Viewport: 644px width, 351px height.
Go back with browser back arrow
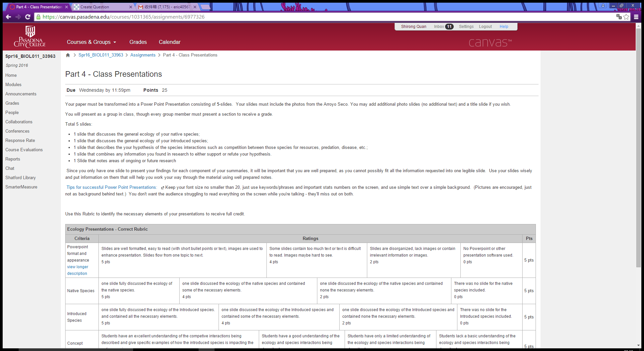coord(9,17)
